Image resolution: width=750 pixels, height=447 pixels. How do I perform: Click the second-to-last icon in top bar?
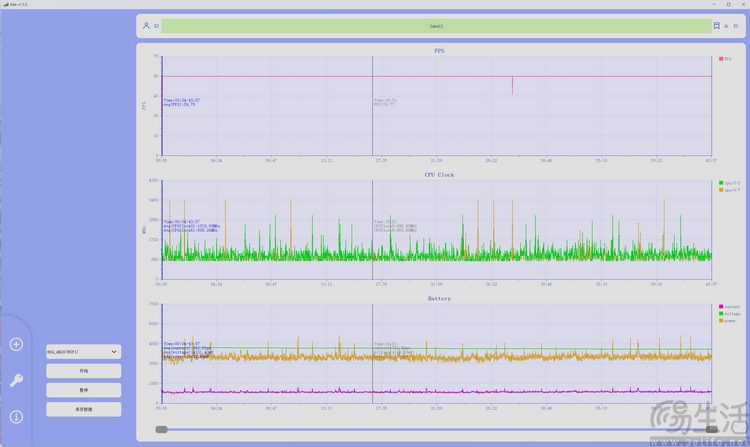tap(726, 26)
